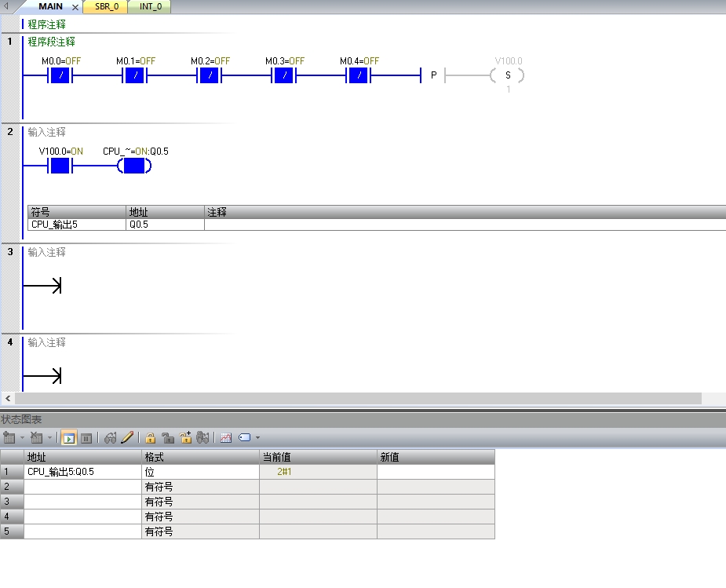The height and width of the screenshot is (588, 726).
Task: Click the force value closed lock icon
Action: tap(151, 438)
